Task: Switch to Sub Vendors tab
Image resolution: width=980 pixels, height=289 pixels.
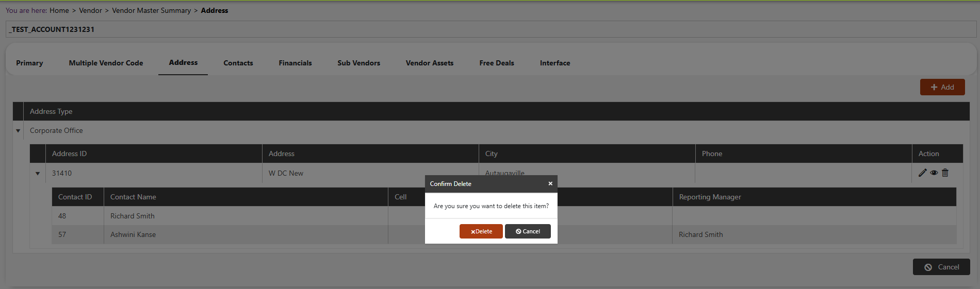Action: (359, 63)
